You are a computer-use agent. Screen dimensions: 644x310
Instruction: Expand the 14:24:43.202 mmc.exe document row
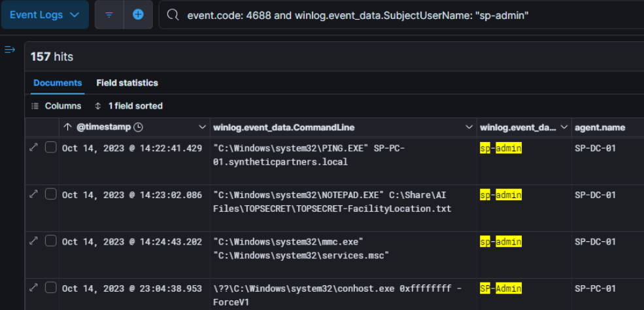[34, 241]
